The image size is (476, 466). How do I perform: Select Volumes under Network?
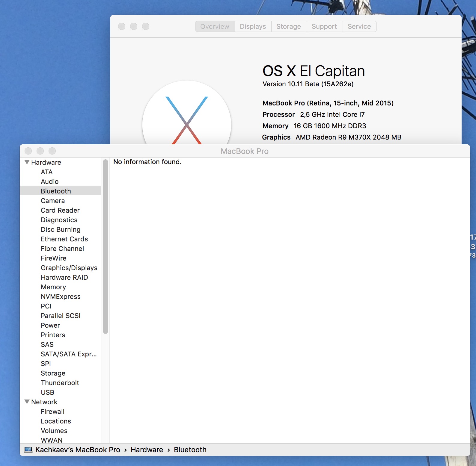(x=54, y=431)
